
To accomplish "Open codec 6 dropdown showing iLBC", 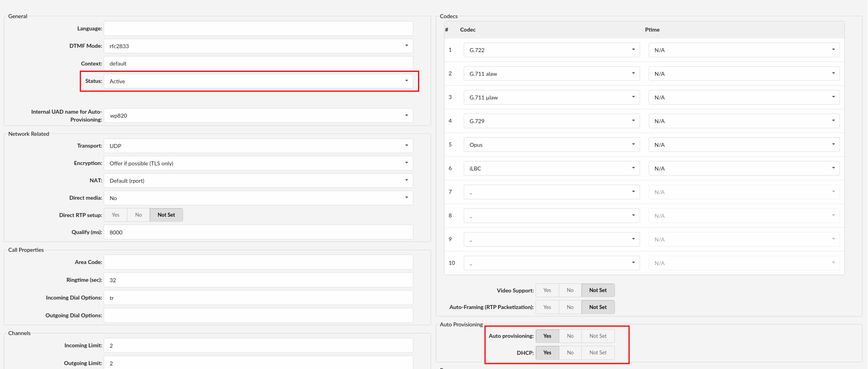I will click(552, 169).
